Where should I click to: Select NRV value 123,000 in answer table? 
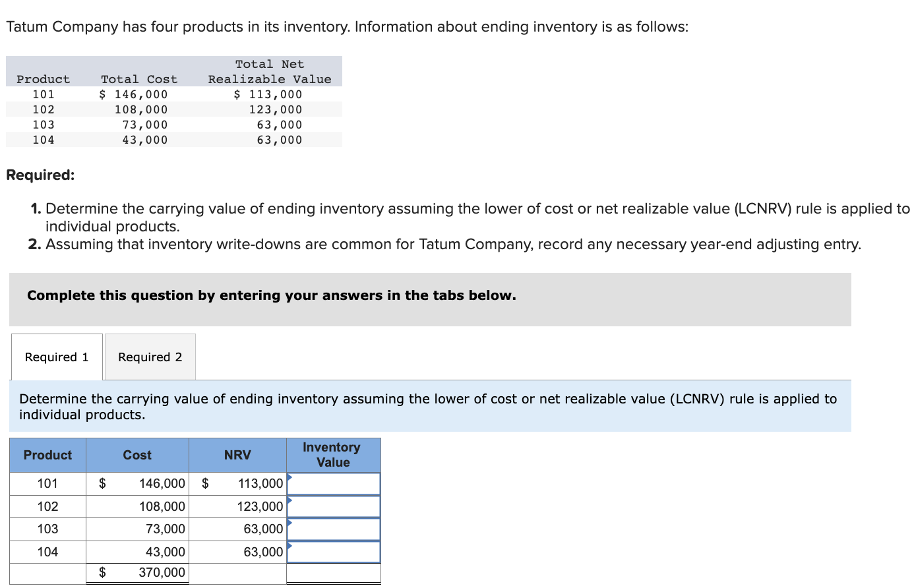[x=260, y=506]
